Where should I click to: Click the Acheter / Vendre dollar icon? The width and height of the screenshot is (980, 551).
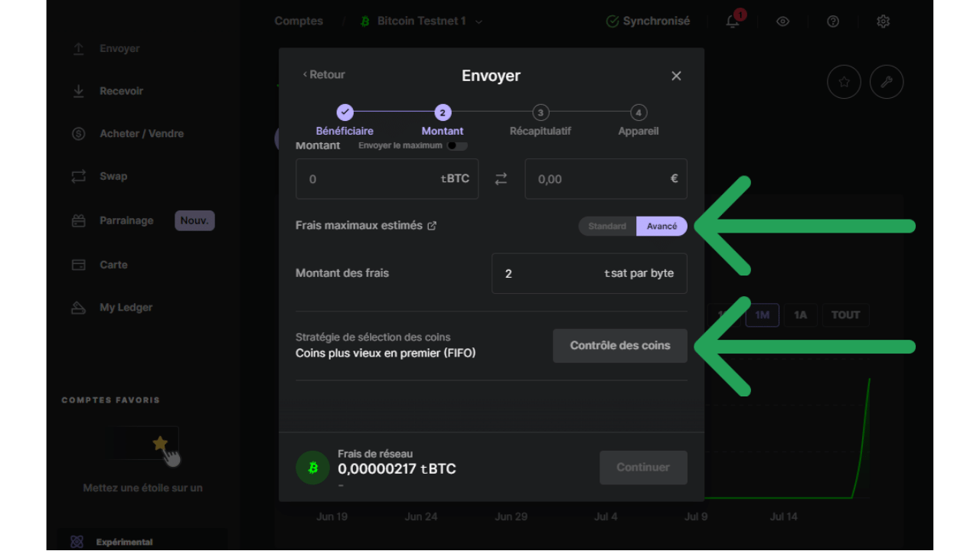78,133
